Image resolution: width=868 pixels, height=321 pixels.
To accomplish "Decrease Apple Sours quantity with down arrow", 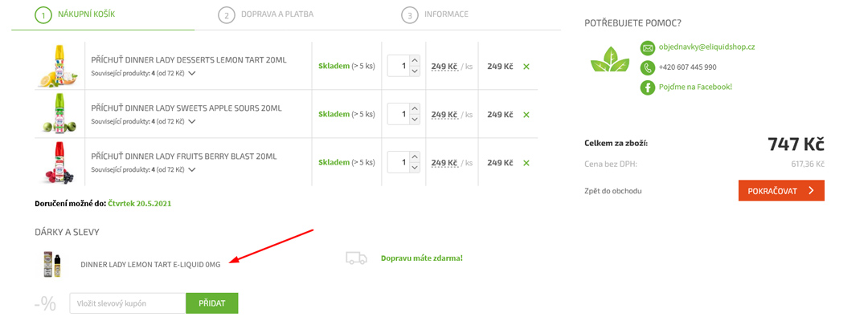I will (415, 120).
